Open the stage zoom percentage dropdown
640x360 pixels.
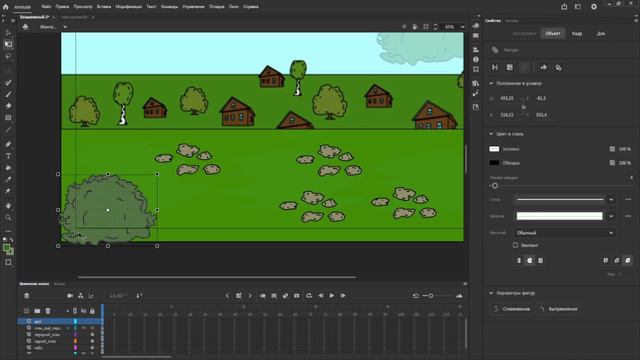pyautogui.click(x=462, y=27)
